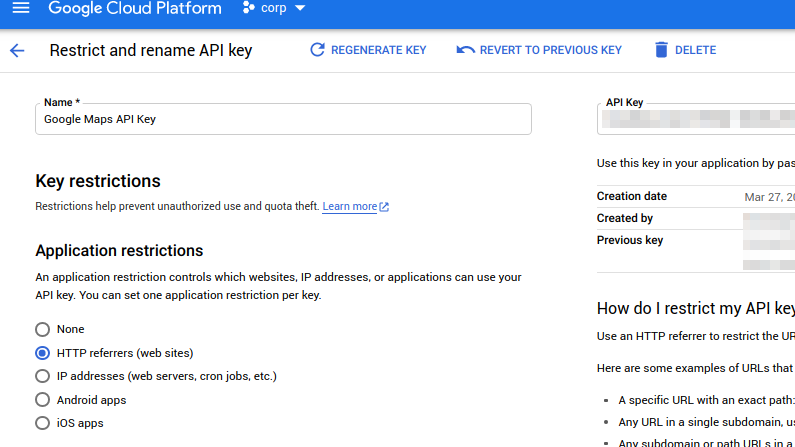The height and width of the screenshot is (447, 795).
Task: Choose iOS apps restriction
Action: point(42,423)
